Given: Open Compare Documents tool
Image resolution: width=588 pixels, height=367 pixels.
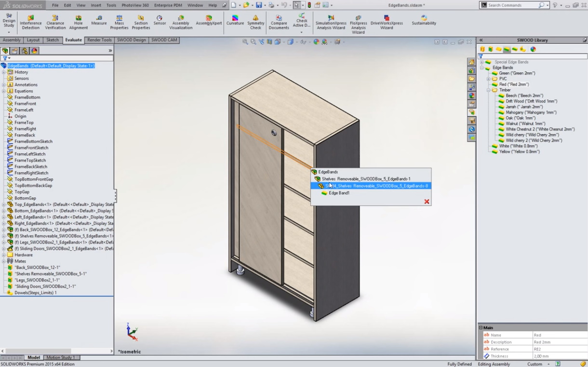Looking at the screenshot, I should 279,22.
